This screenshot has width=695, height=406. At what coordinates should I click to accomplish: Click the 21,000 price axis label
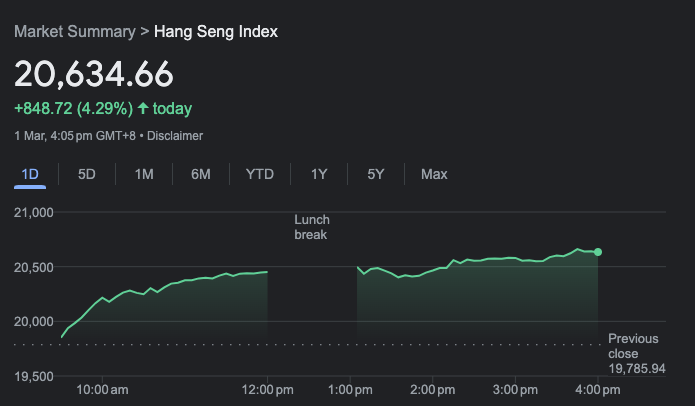35,213
